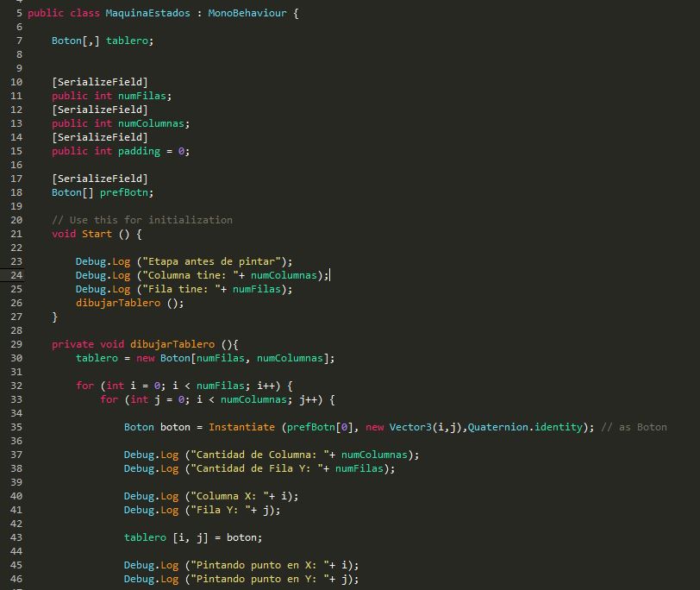Click the class name MaquinaEstados
The width and height of the screenshot is (700, 590).
[x=147, y=13]
